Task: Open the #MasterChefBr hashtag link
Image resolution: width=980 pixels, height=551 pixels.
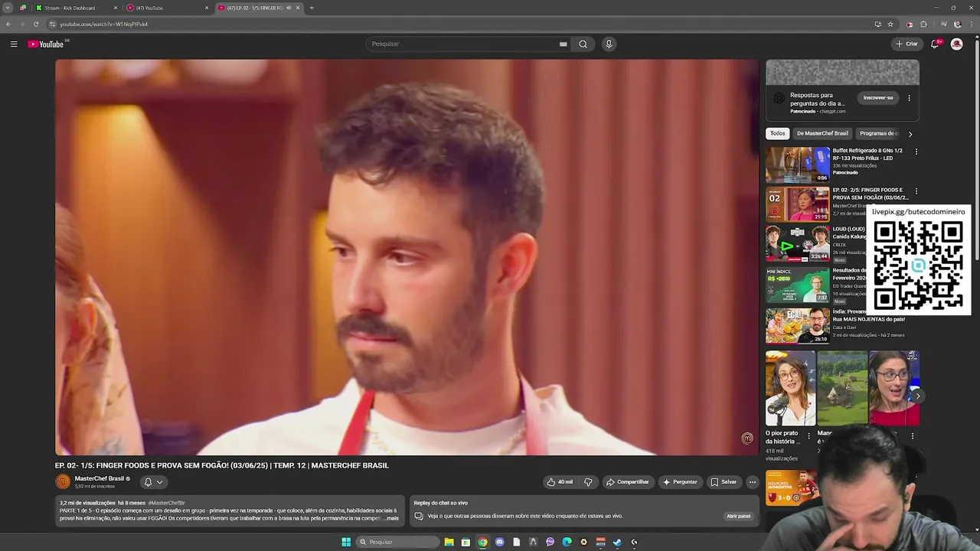Action: coord(167,503)
